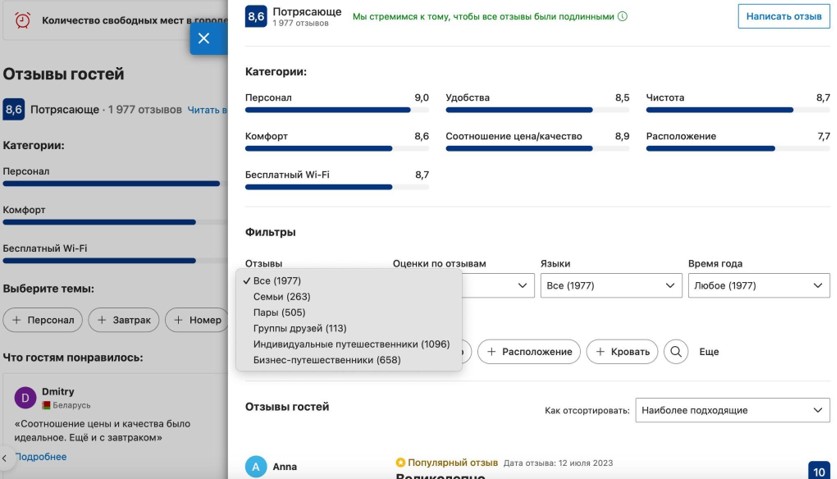Choose Бизнес-путешественники (658) option
The width and height of the screenshot is (837, 479).
326,360
